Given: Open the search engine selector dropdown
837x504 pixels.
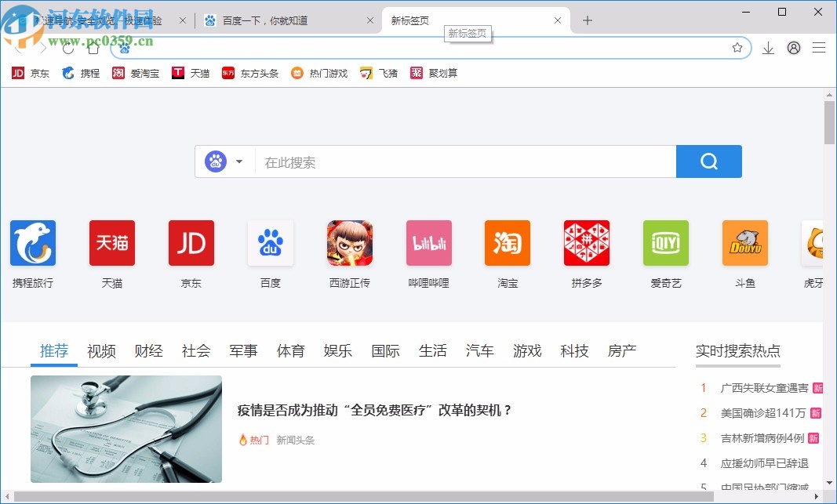Looking at the screenshot, I should pos(240,161).
